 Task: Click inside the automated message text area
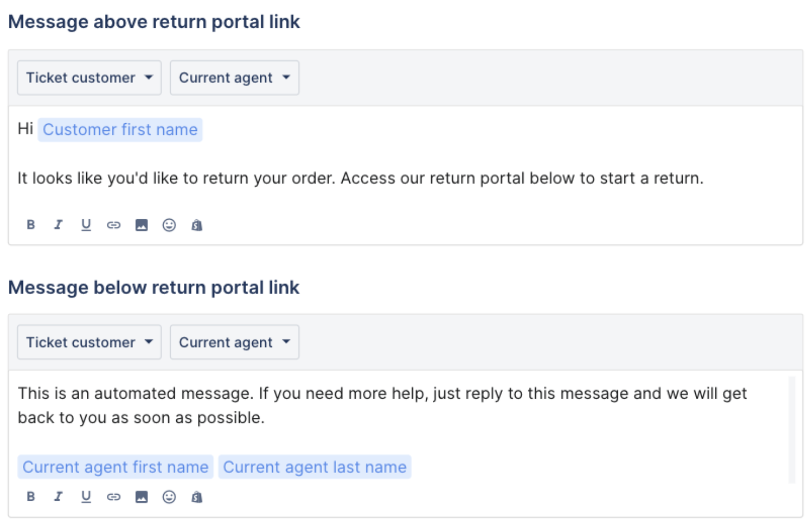click(398, 428)
